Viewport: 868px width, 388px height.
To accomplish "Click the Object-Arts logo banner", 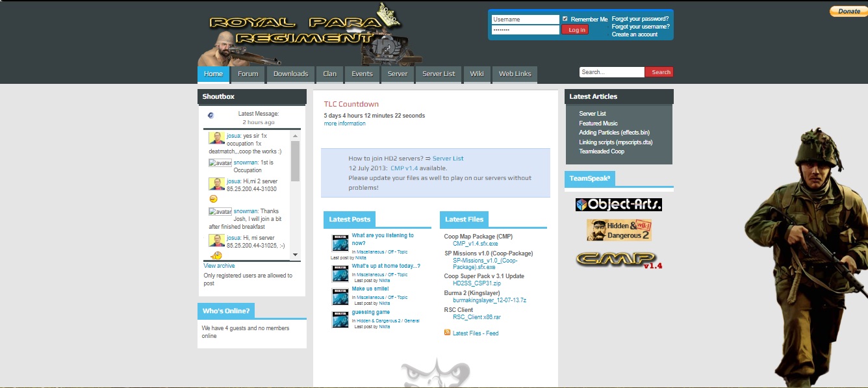I will coord(619,205).
